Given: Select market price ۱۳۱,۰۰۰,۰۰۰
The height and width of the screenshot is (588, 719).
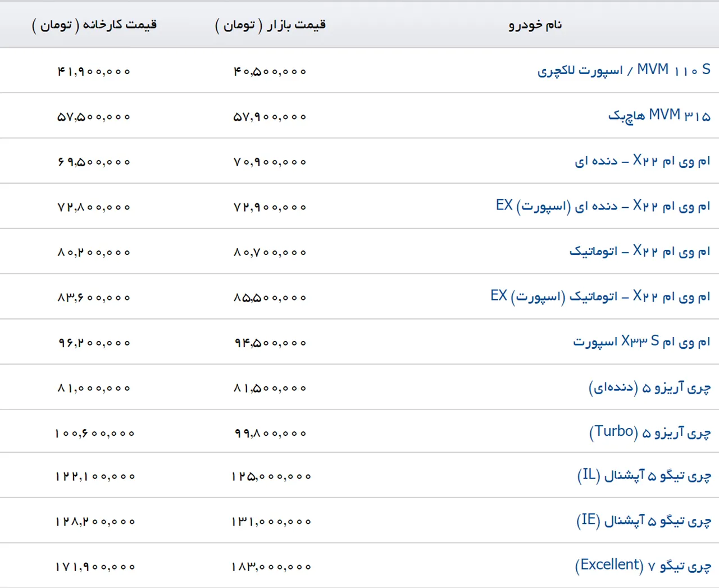Looking at the screenshot, I should pyautogui.click(x=271, y=522).
